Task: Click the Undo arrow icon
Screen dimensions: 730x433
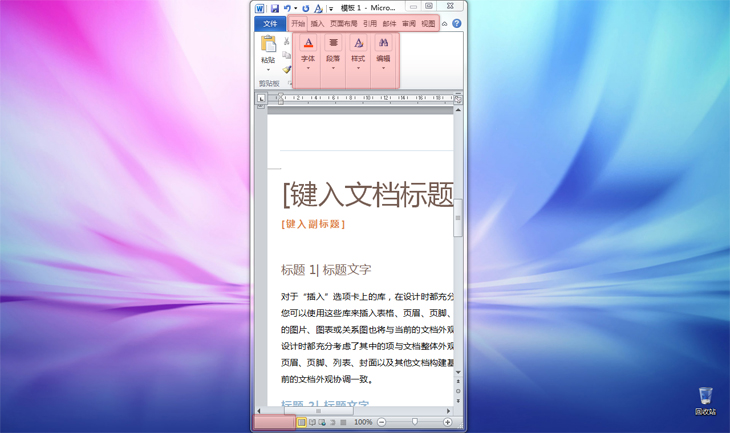Action: [287, 8]
